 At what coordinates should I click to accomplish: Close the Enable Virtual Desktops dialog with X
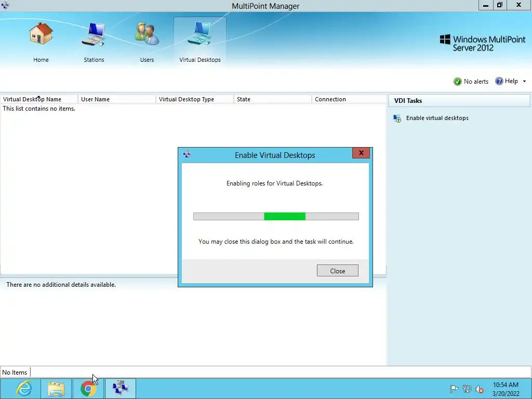[x=361, y=153]
